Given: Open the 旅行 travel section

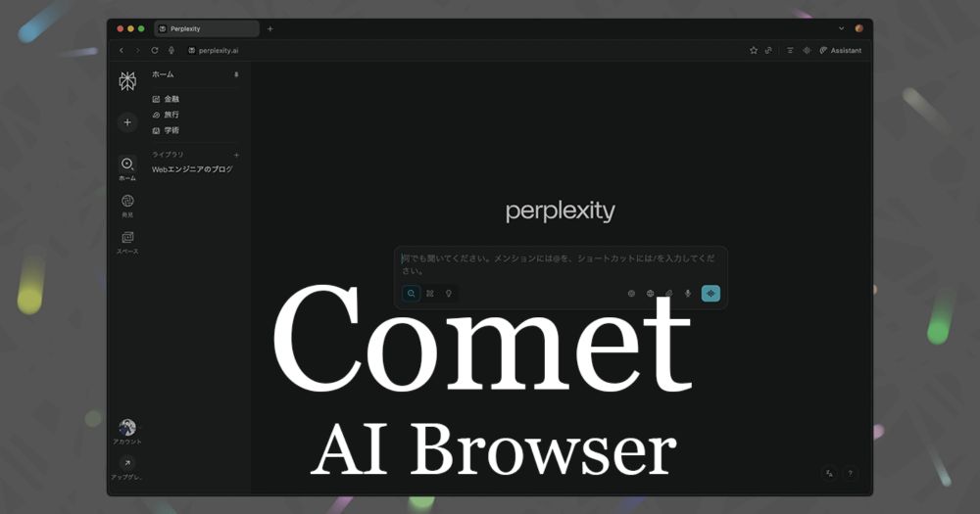Looking at the screenshot, I should tap(166, 115).
